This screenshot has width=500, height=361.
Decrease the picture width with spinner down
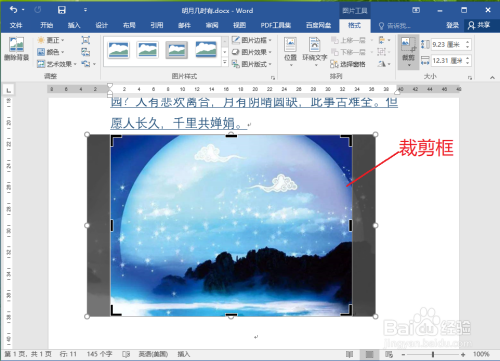(x=468, y=63)
